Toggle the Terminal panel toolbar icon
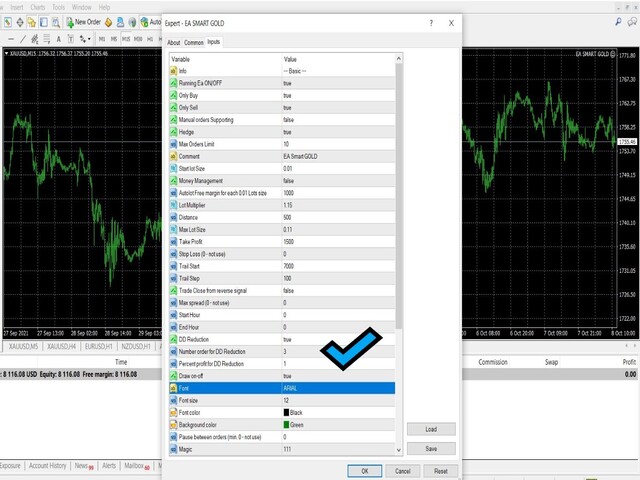 (44, 22)
